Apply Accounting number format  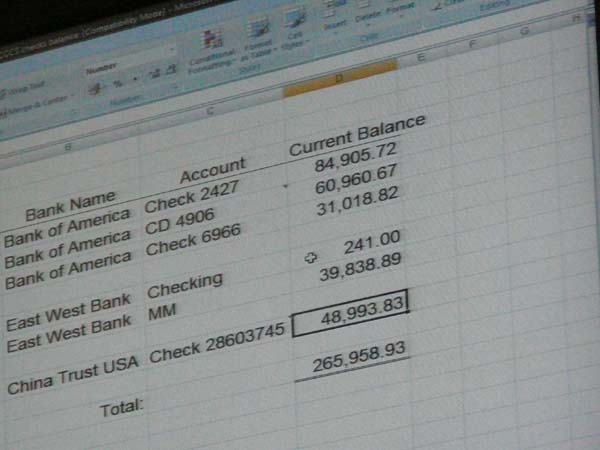tap(94, 90)
